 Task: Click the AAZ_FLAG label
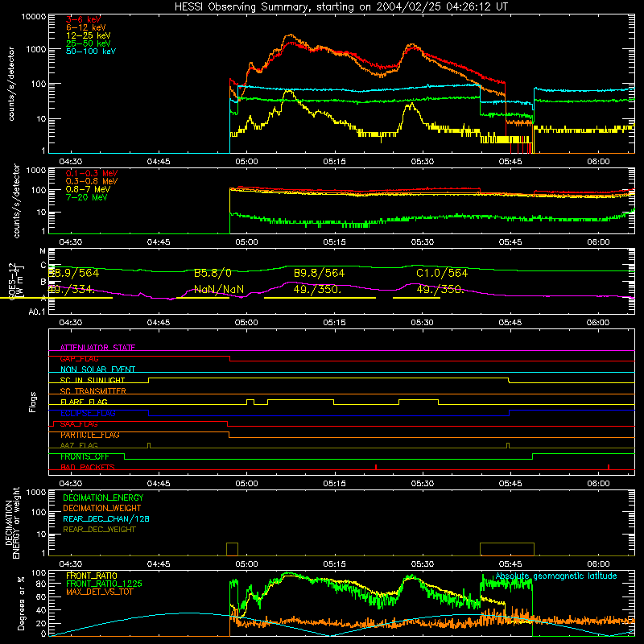pos(79,445)
